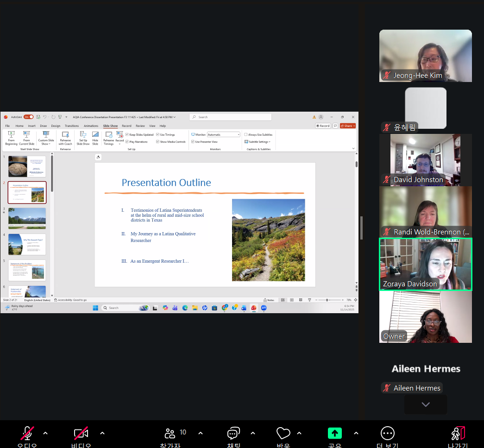
Task: Start slide show From Beginning
Action: tap(11, 138)
